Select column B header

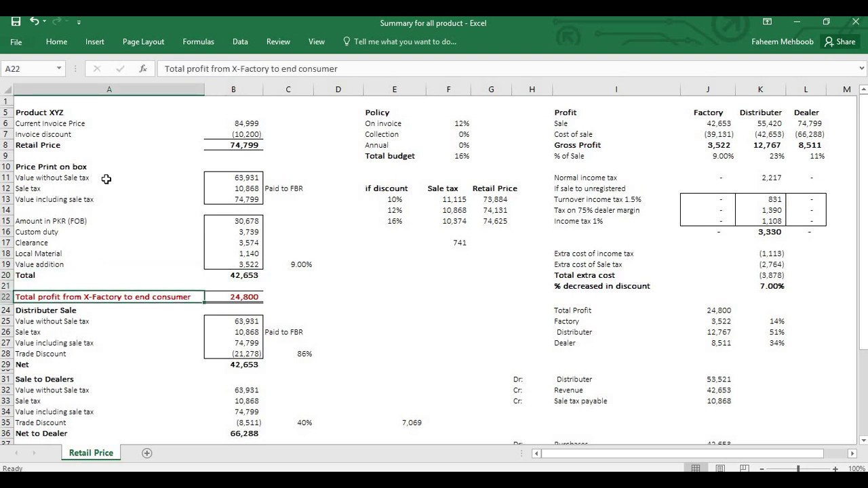click(x=233, y=89)
